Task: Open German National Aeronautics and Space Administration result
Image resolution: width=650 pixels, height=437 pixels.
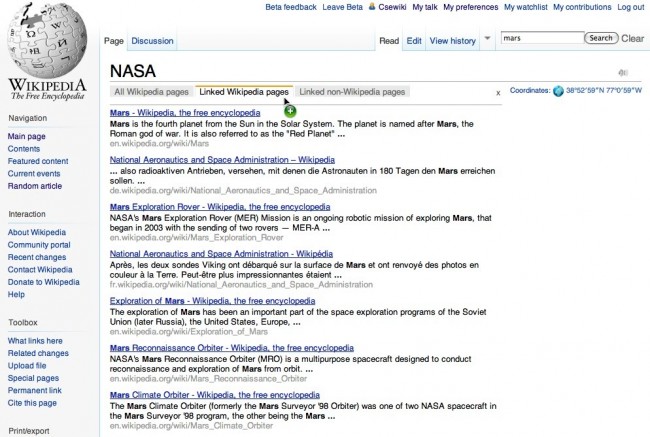Action: [222, 160]
